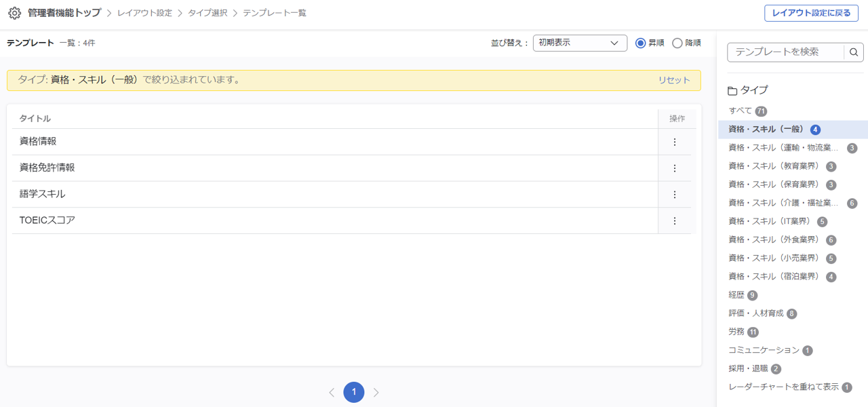Open the three-dot menu for 語学スキル
The height and width of the screenshot is (407, 868).
coord(674,195)
